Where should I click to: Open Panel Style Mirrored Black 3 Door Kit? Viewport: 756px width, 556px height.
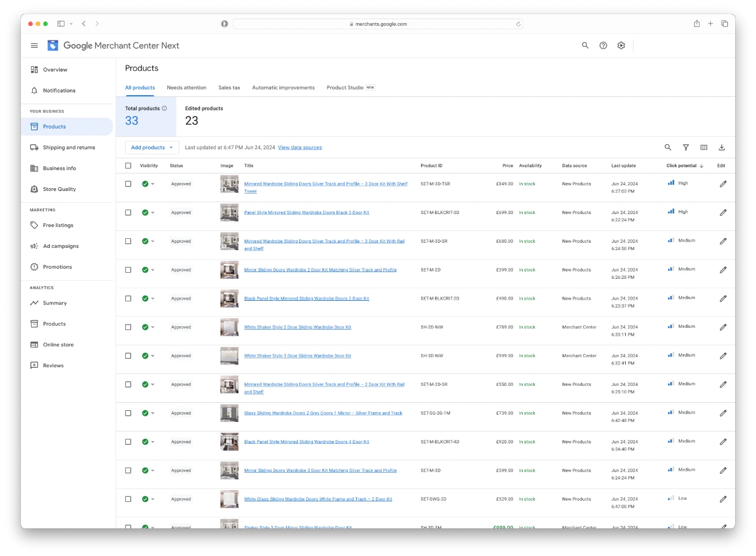point(307,213)
